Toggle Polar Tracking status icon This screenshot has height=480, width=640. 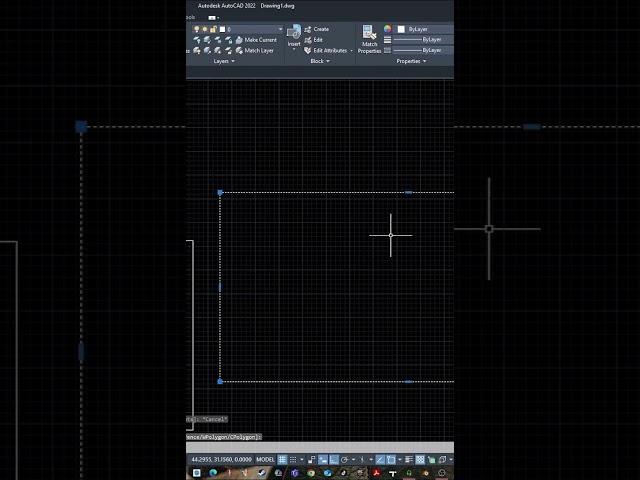(344, 460)
